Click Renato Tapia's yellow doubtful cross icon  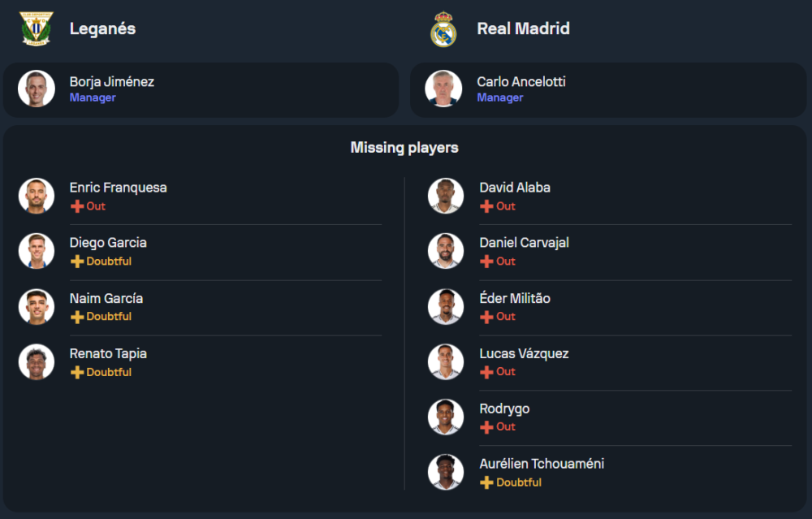77,372
